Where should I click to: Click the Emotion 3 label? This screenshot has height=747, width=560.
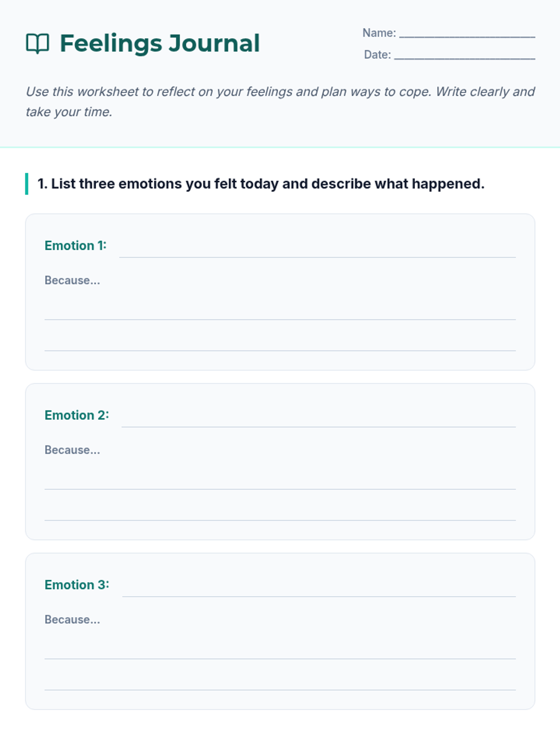point(77,585)
